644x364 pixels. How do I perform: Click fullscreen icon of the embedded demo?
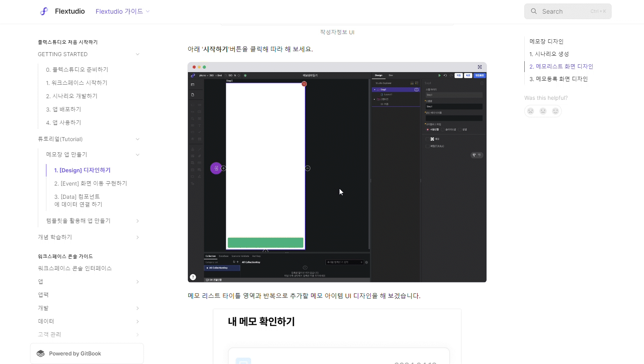pyautogui.click(x=480, y=67)
